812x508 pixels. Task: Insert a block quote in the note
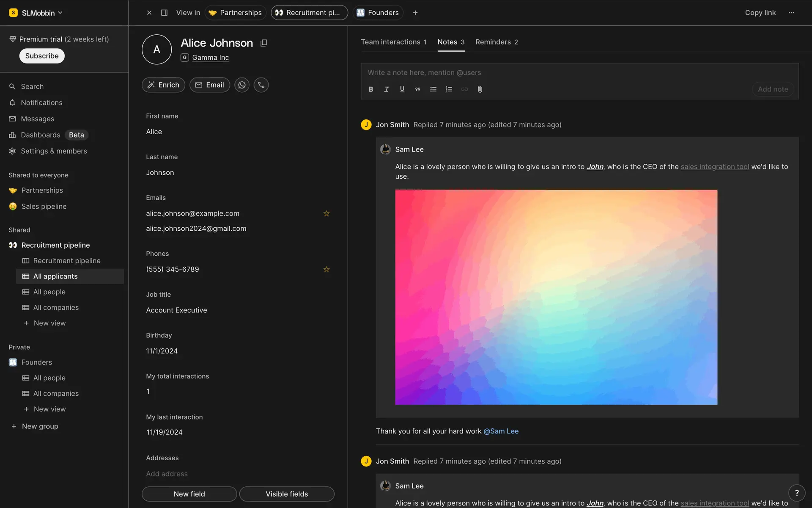[x=418, y=89]
